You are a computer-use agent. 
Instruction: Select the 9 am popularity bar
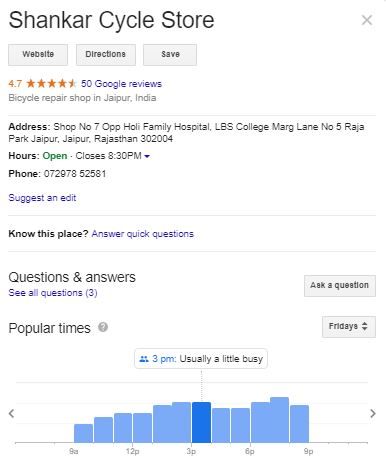[x=83, y=433]
